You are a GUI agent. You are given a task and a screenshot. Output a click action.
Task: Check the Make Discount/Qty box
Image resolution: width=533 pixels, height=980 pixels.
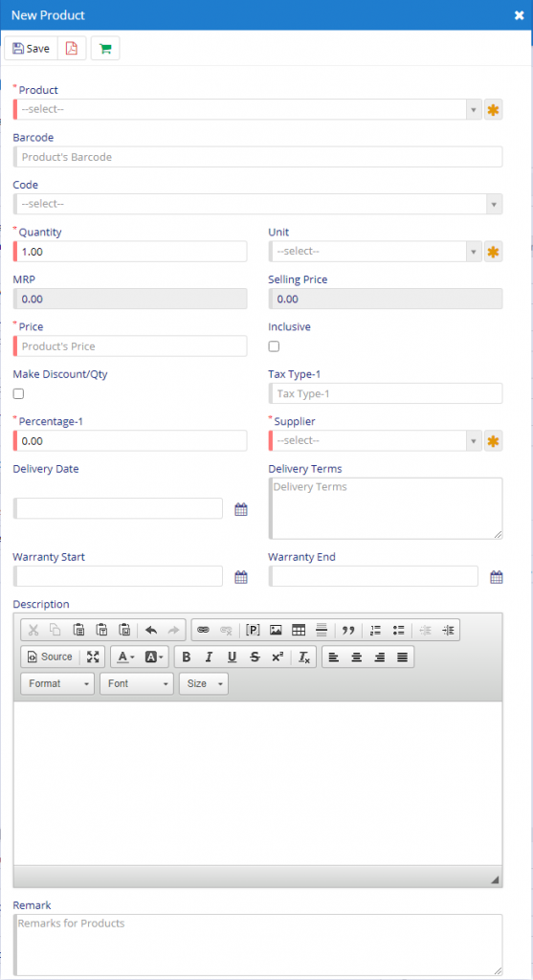(19, 393)
